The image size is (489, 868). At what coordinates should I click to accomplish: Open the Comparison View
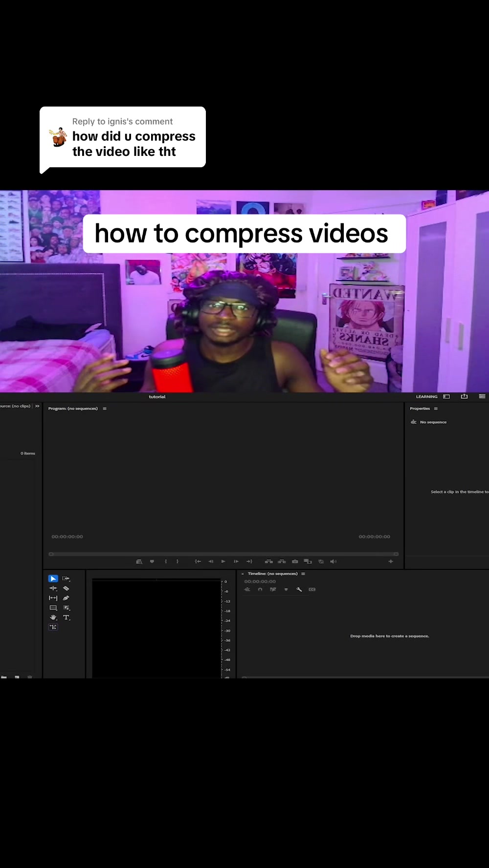pyautogui.click(x=308, y=562)
